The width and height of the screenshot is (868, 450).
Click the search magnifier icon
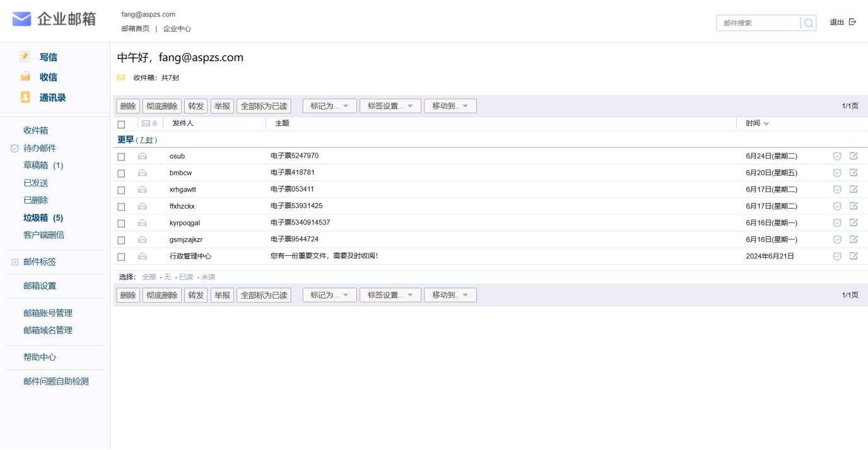[x=809, y=23]
